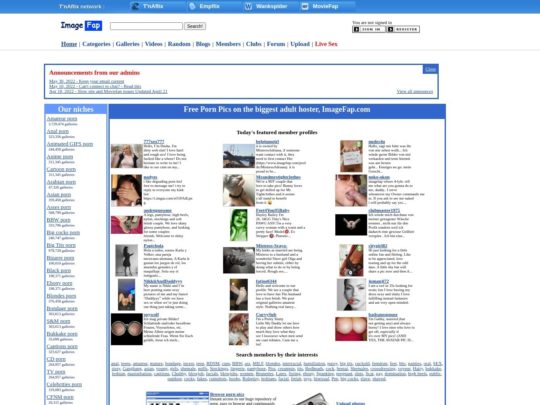Open the Anime niche link
This screenshot has width=540, height=405.
60,157
